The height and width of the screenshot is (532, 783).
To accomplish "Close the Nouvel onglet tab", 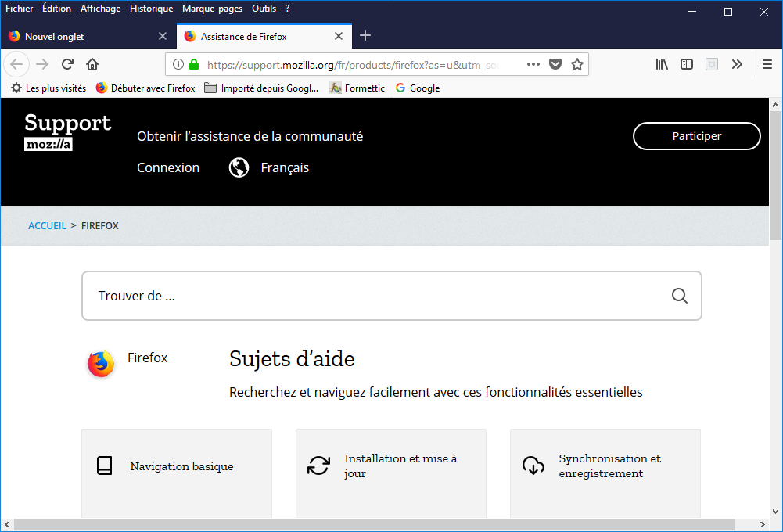I will coord(162,36).
